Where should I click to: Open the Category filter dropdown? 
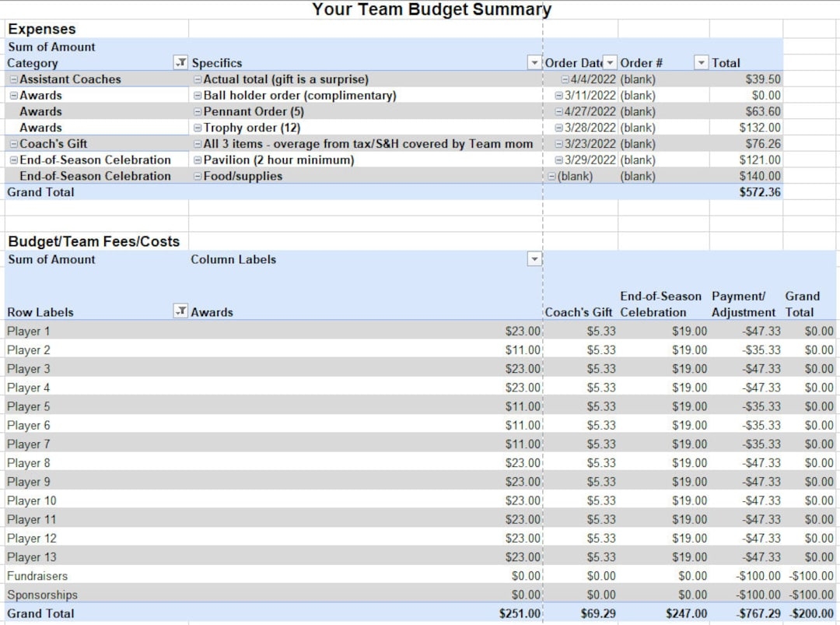pos(180,63)
